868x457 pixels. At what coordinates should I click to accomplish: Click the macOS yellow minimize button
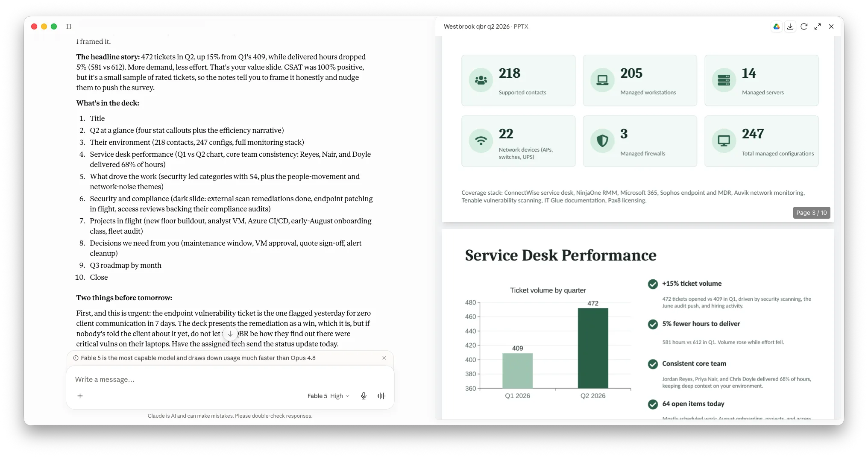44,26
